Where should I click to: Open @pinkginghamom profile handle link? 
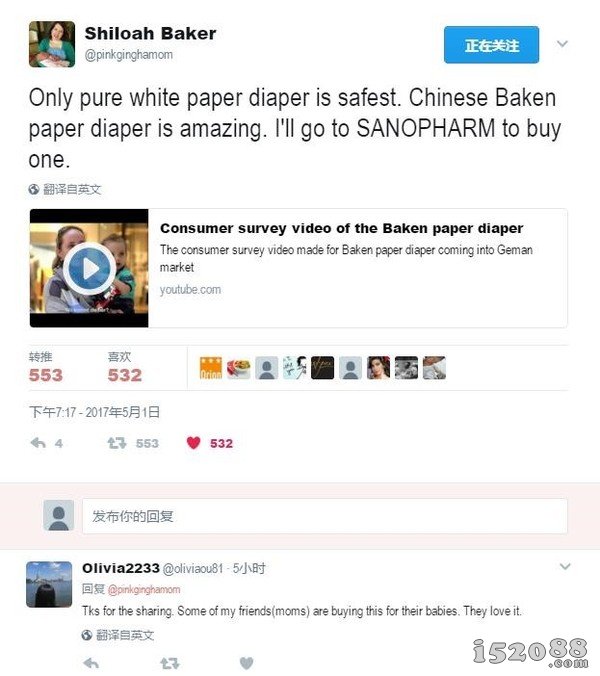[128, 55]
